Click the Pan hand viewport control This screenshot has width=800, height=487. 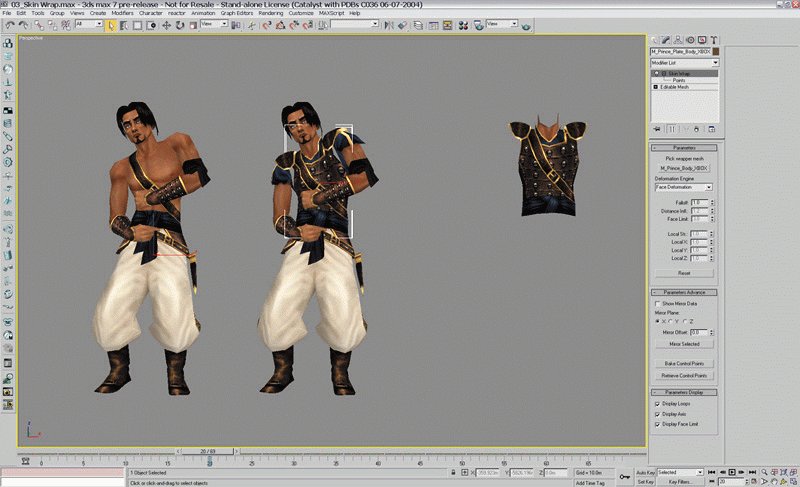774,481
